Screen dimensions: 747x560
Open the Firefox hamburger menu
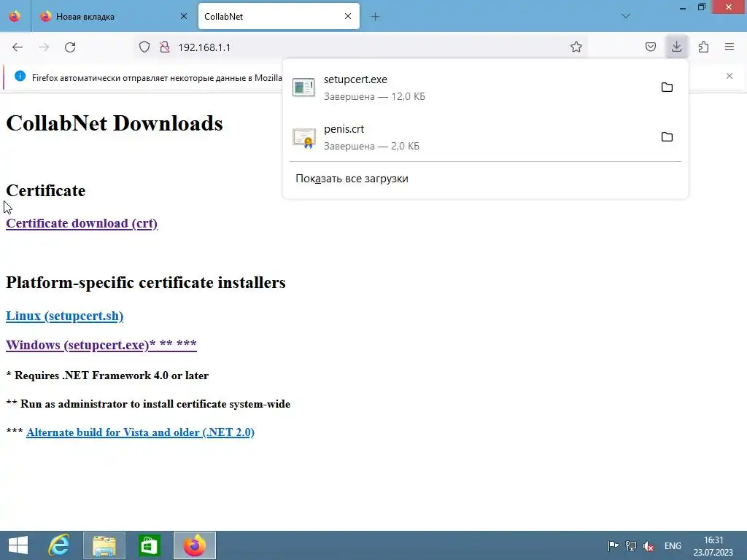click(x=729, y=47)
